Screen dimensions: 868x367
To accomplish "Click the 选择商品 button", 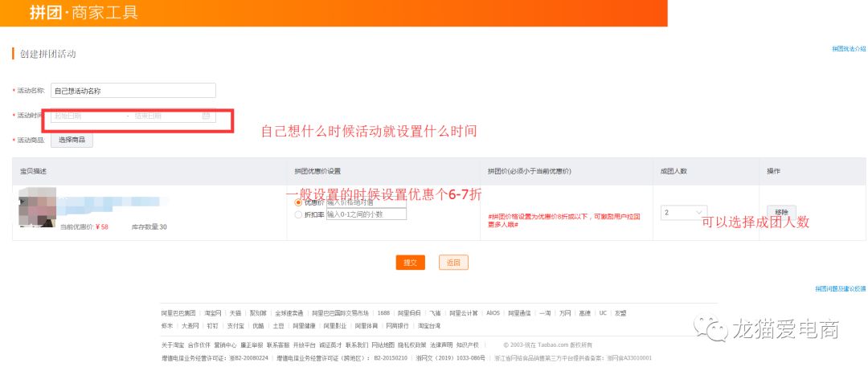I will (x=72, y=140).
